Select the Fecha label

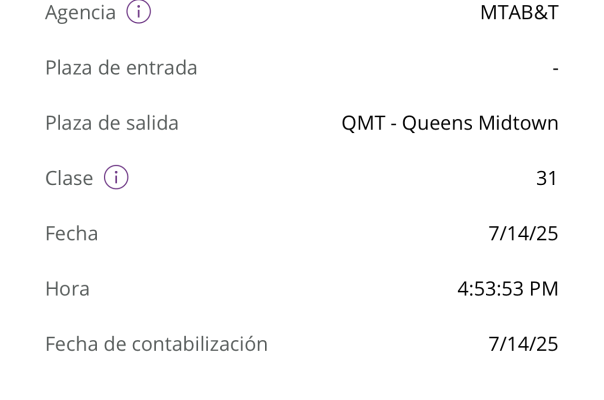click(x=72, y=234)
